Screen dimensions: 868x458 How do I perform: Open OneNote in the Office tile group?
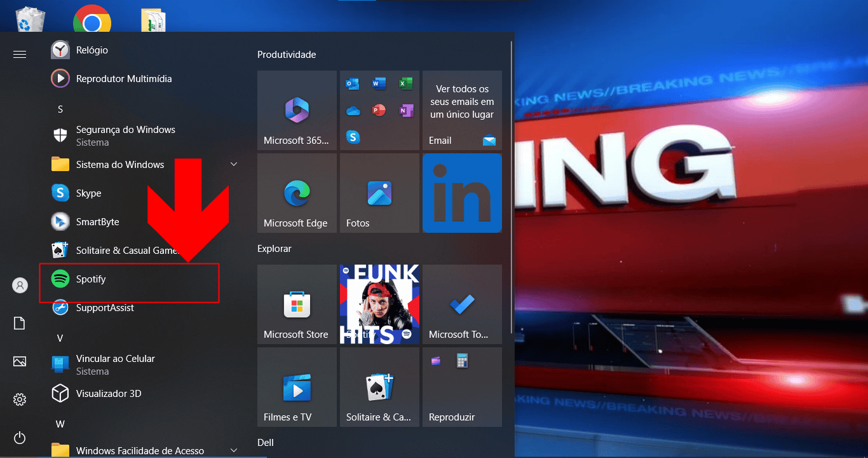click(x=406, y=111)
